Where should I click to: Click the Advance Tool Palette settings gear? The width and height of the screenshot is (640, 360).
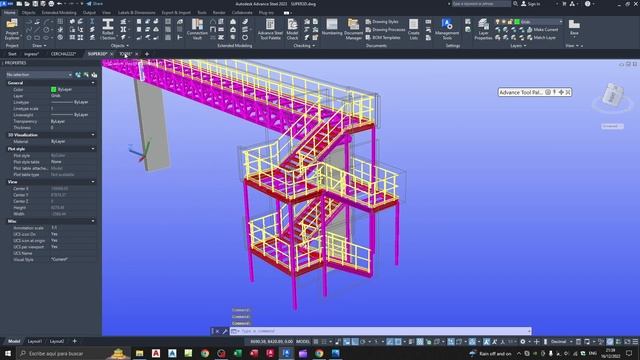pyautogui.click(x=548, y=92)
